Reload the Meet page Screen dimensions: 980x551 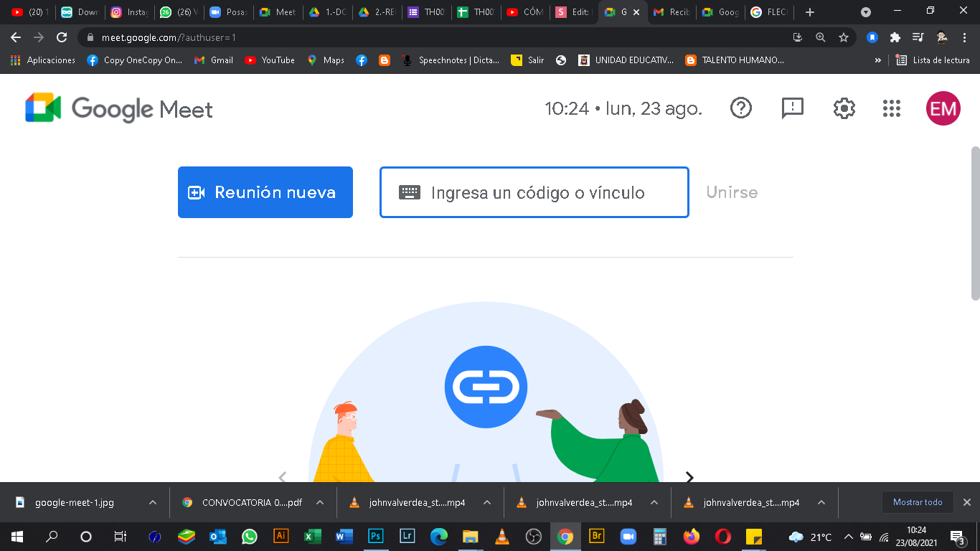[62, 37]
